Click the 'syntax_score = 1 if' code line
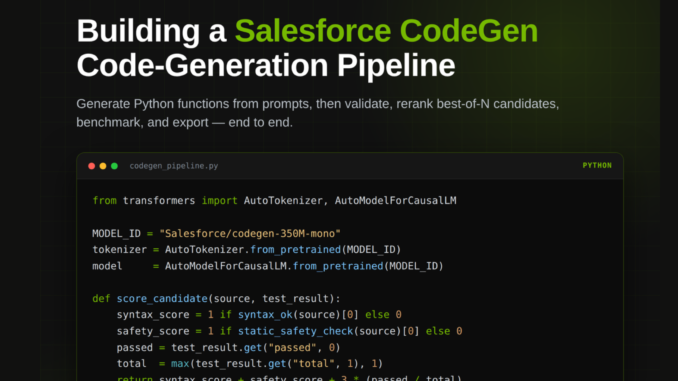 coord(259,315)
